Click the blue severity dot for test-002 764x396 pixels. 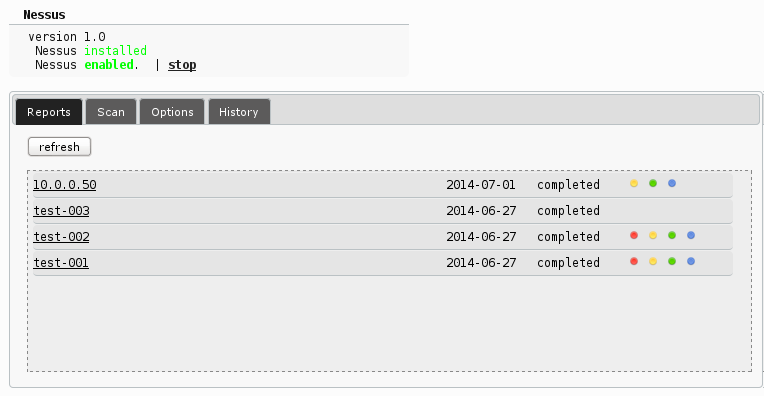click(691, 236)
